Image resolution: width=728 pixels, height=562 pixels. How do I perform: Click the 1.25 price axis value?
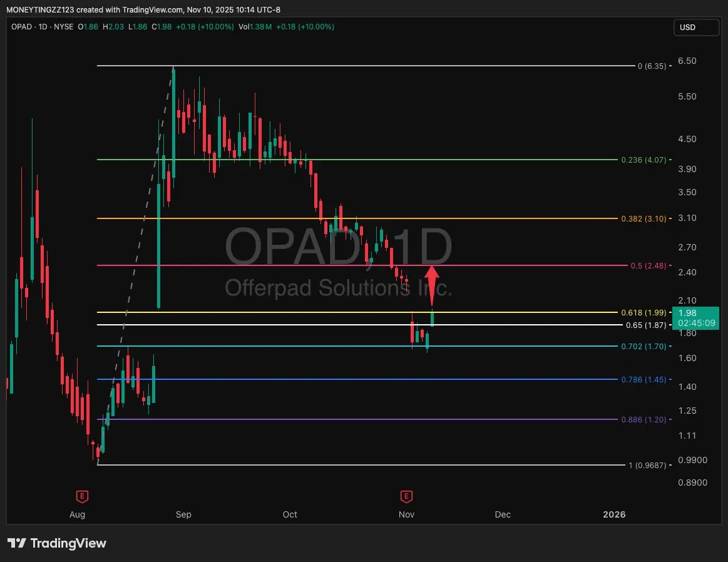[x=687, y=411]
